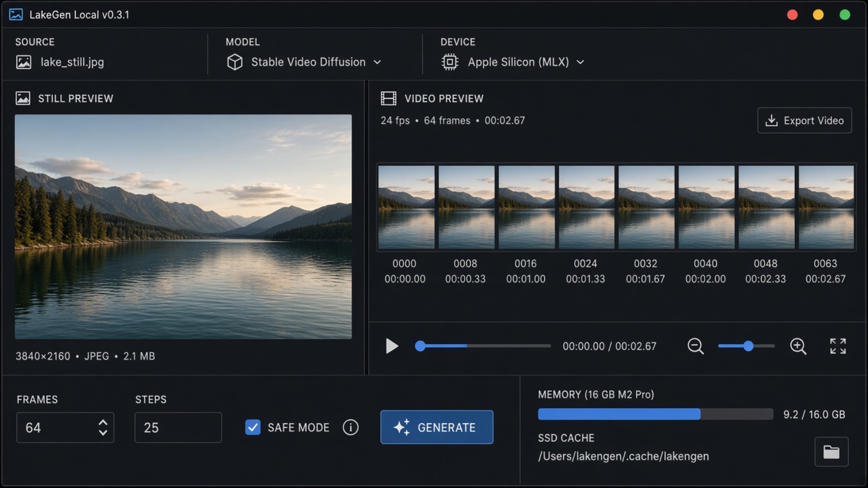The image size is (868, 488).
Task: Click the lake_still.jpg source filename
Action: pos(72,62)
